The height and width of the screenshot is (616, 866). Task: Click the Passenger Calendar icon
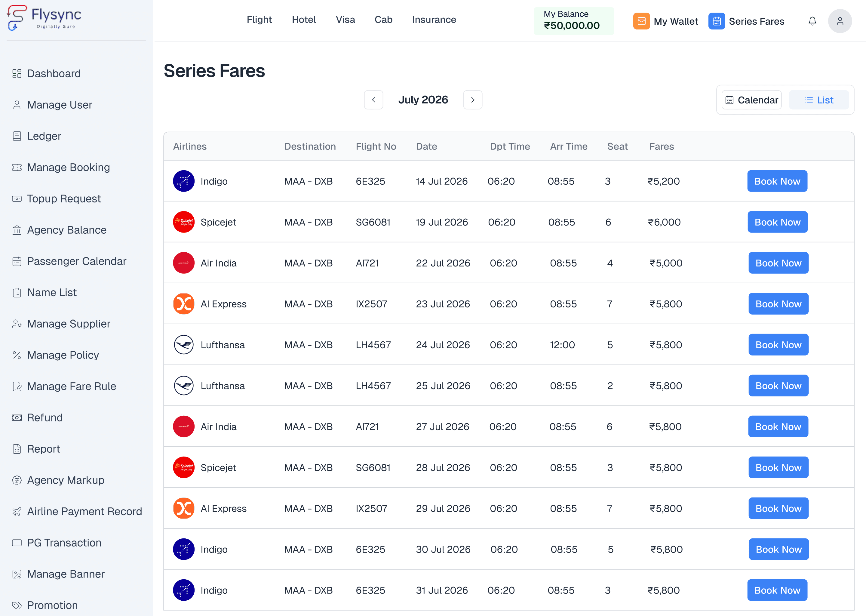(17, 261)
